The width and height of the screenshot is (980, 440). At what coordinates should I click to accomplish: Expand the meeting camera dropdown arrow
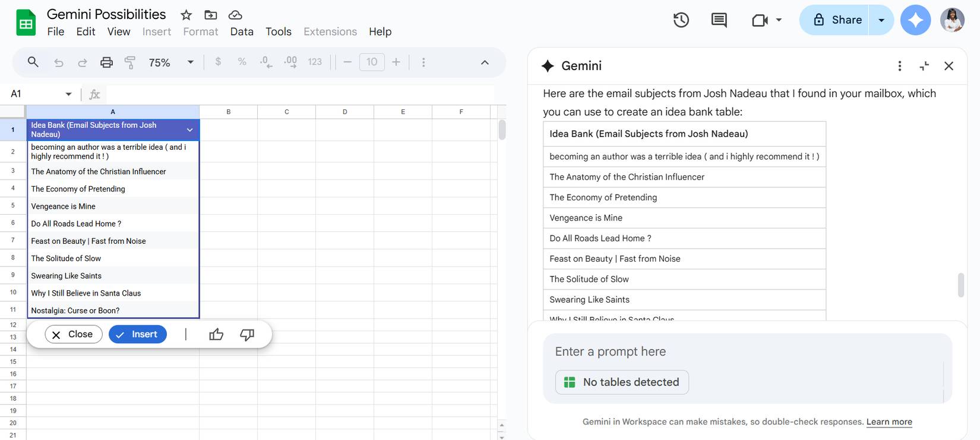point(779,20)
